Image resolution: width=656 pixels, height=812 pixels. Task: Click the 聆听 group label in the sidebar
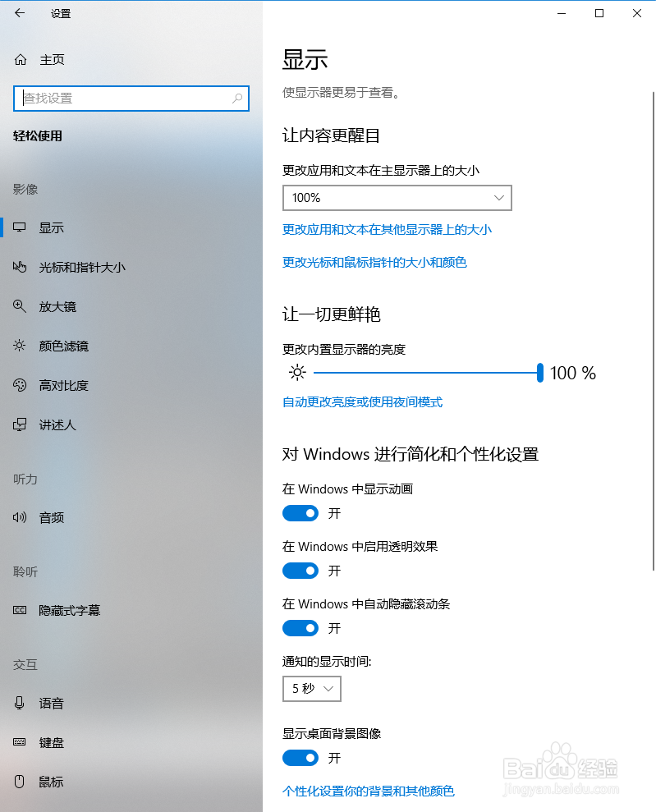pyautogui.click(x=25, y=571)
